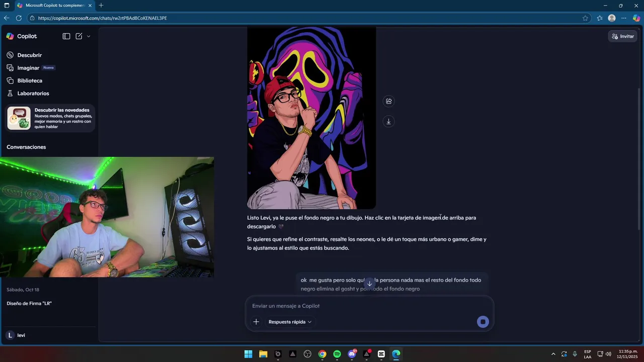The width and height of the screenshot is (644, 362).
Task: Close the Microsoft Copilot tab
Action: (90, 6)
